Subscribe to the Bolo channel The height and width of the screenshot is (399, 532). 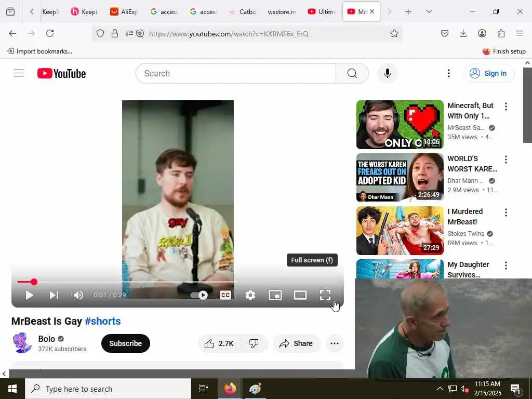tap(126, 343)
